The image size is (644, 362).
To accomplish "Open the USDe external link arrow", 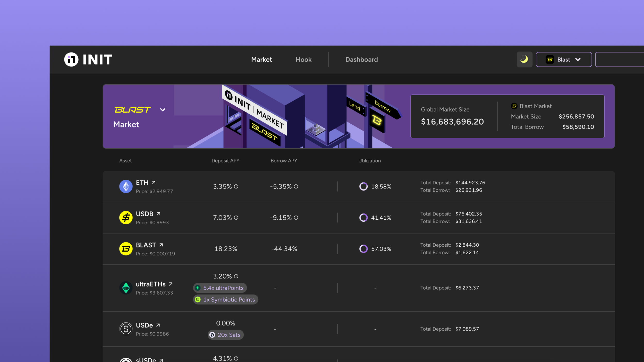I will [158, 325].
